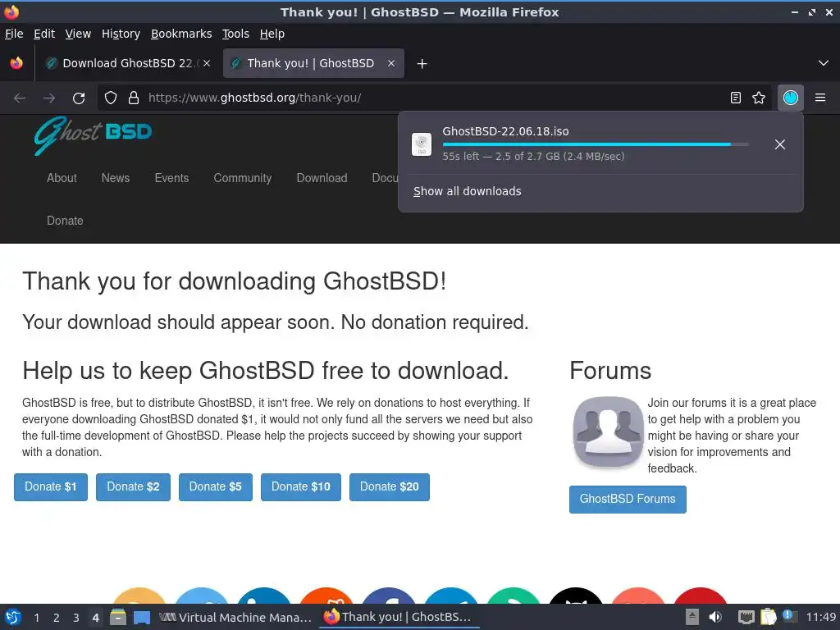The image size is (840, 630).
Task: Cancel the GhostBSD iso download
Action: click(780, 144)
